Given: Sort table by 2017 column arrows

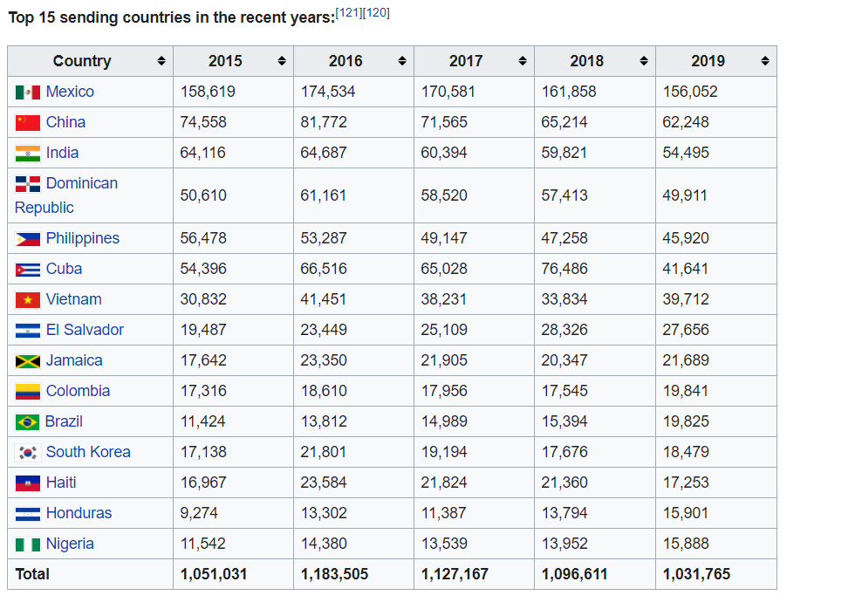Looking at the screenshot, I should [x=522, y=61].
